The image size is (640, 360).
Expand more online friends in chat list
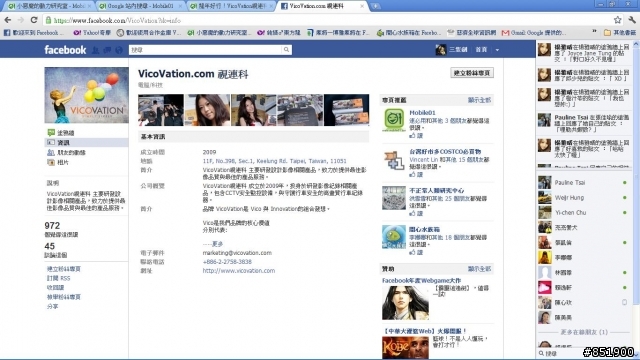[584, 332]
